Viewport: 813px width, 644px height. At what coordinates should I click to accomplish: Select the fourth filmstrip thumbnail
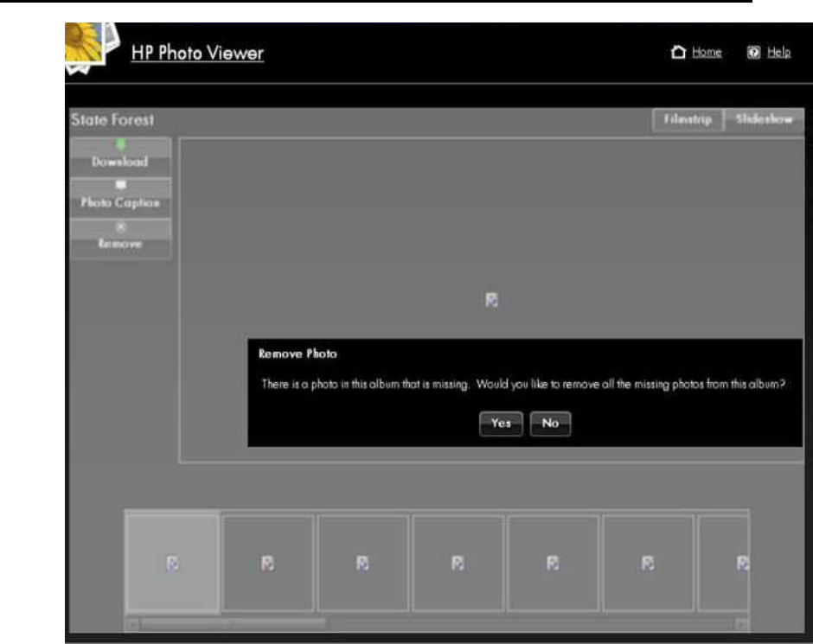(458, 564)
